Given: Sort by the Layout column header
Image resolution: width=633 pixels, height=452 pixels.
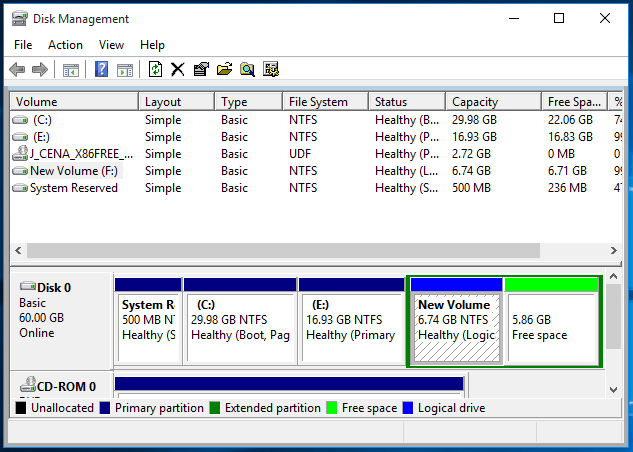Looking at the screenshot, I should point(176,102).
